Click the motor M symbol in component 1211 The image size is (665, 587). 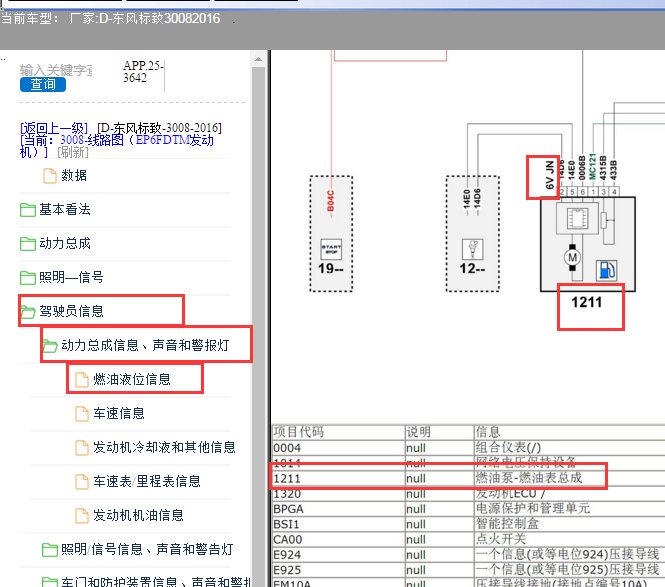(x=573, y=257)
